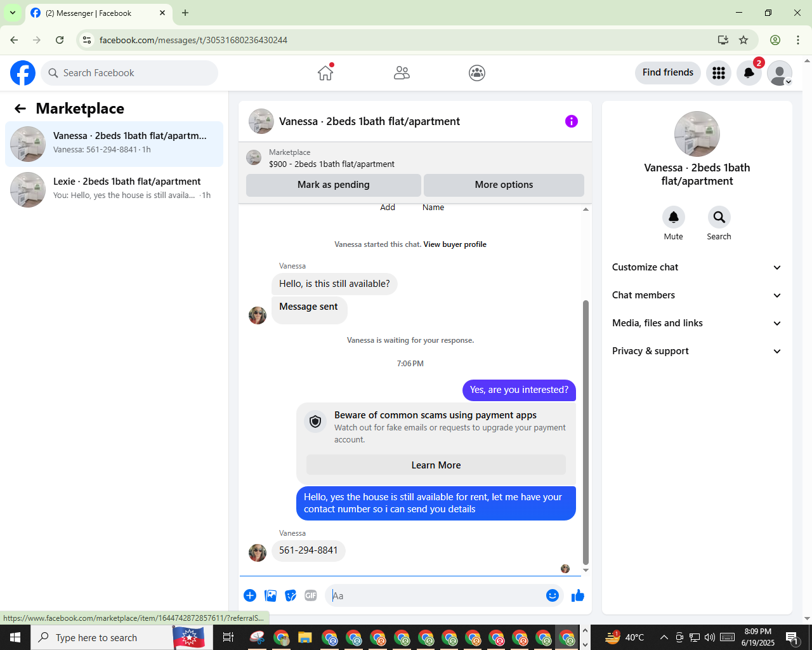This screenshot has height=650, width=812.
Task: Mute the Vanessa conversation
Action: tap(674, 217)
